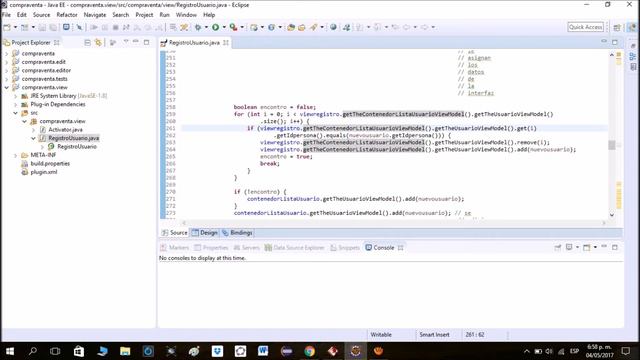The height and width of the screenshot is (360, 640).
Task: Click the Pin Console icon
Action: (x=558, y=247)
